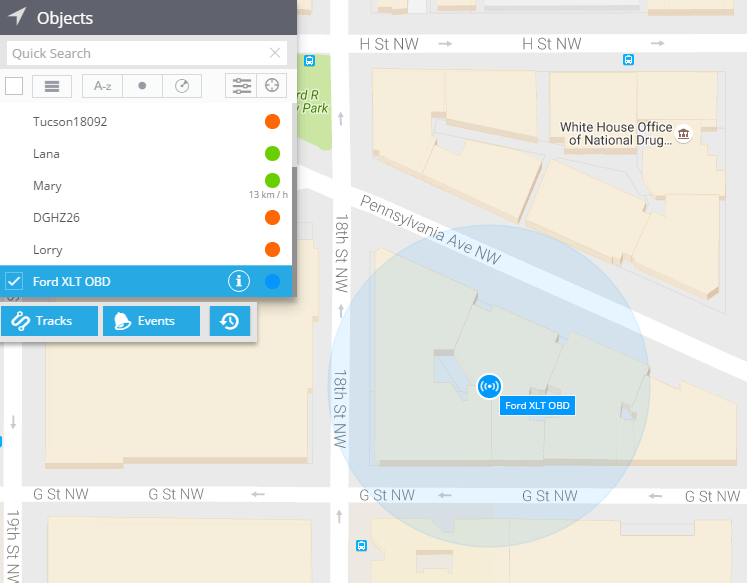This screenshot has width=747, height=583.
Task: Open the history clock button
Action: pos(230,321)
